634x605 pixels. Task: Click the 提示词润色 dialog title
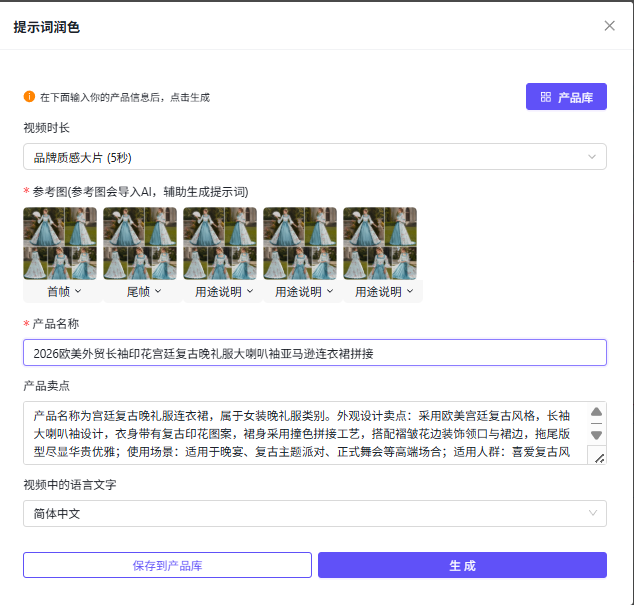pyautogui.click(x=46, y=27)
